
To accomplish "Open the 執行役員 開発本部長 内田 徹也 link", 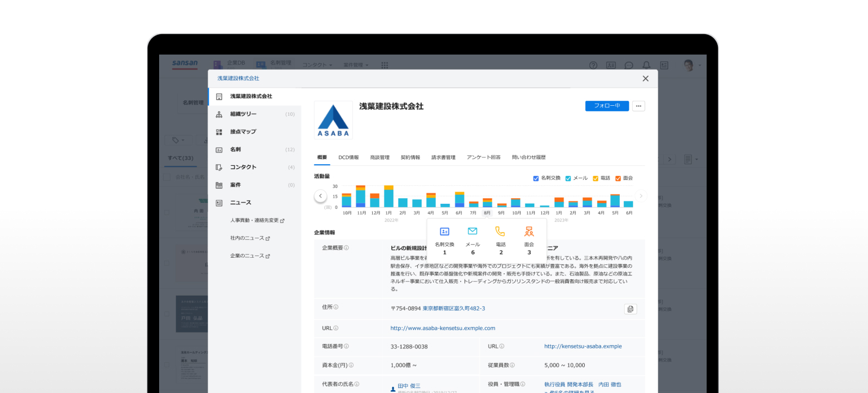I will pyautogui.click(x=583, y=385).
